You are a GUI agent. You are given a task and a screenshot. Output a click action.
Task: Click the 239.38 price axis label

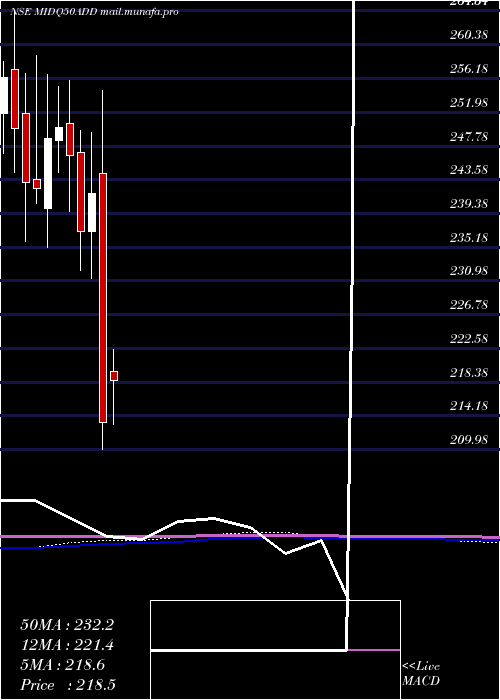pyautogui.click(x=469, y=204)
